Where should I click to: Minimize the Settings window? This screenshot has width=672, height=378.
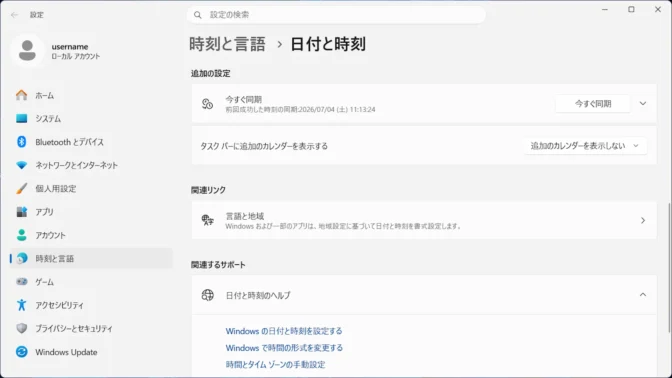[x=605, y=9]
